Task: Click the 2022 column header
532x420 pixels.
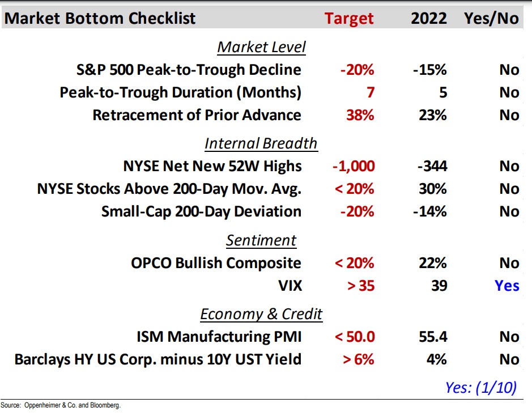Action: (429, 18)
